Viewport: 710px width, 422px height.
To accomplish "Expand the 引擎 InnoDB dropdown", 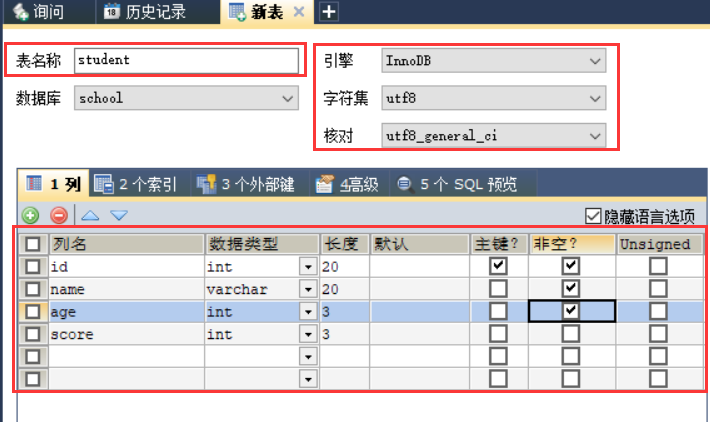I will point(494,61).
